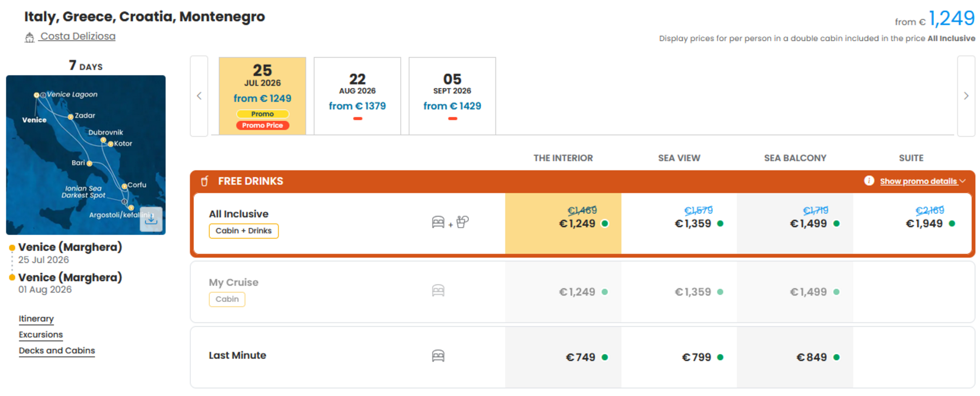The height and width of the screenshot is (396, 980).
Task: Open the Itinerary link
Action: [x=36, y=319]
